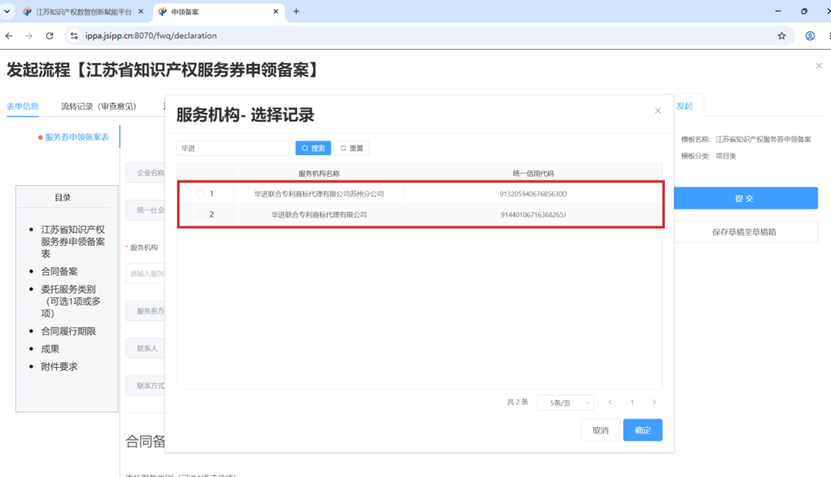Click credit code 91320594067685630D cell

(x=533, y=194)
